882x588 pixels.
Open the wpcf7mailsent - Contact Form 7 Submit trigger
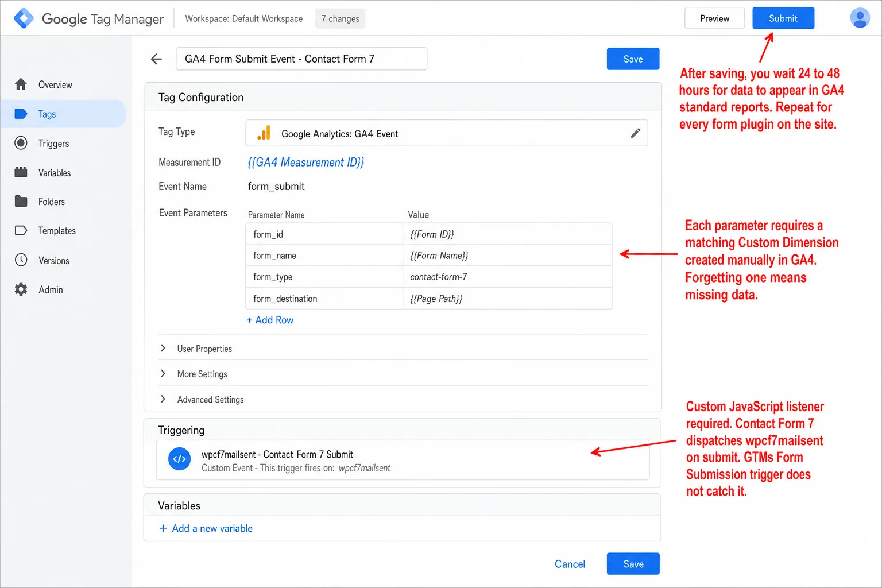403,460
